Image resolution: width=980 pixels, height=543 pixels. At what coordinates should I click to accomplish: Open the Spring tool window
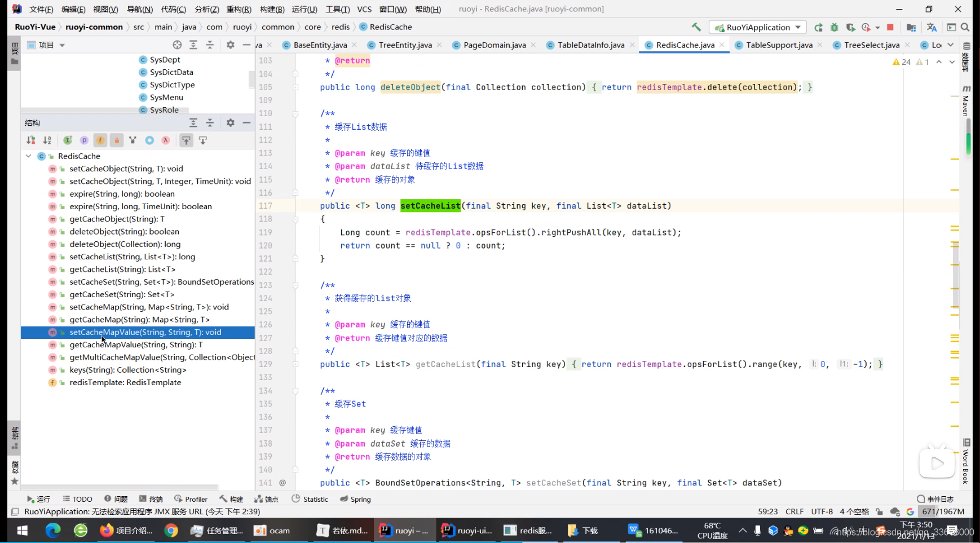(355, 499)
